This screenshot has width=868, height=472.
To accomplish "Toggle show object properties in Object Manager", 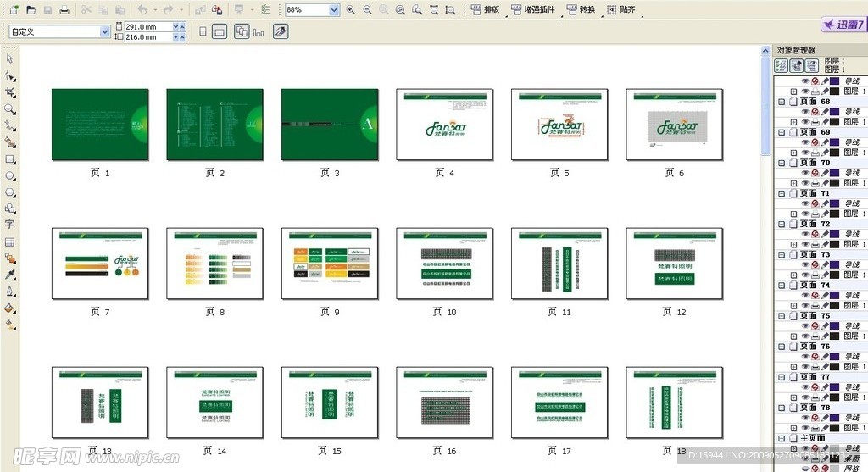I will (x=781, y=66).
